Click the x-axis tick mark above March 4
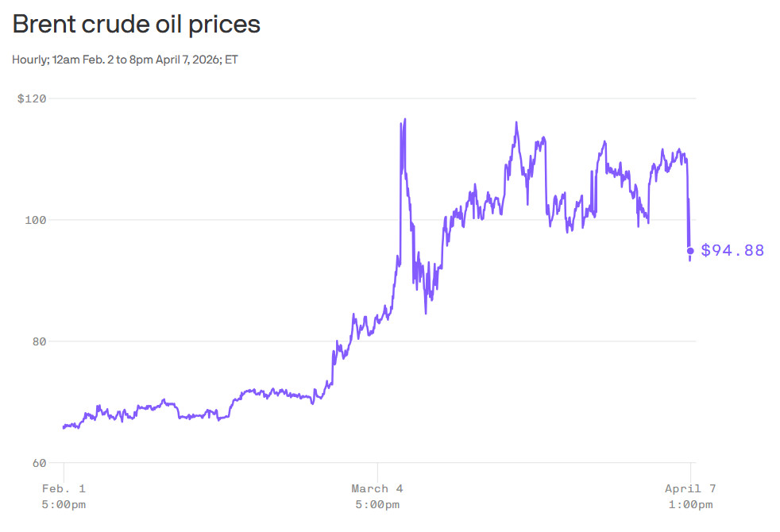 pyautogui.click(x=377, y=468)
